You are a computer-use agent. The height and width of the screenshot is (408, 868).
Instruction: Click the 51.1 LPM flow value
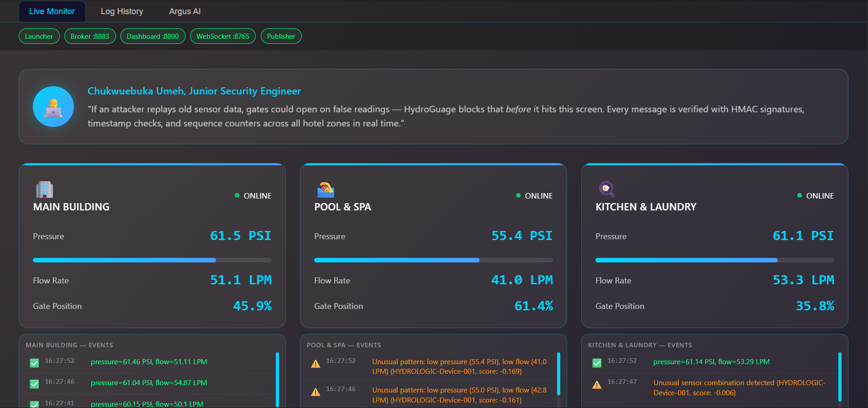point(241,280)
